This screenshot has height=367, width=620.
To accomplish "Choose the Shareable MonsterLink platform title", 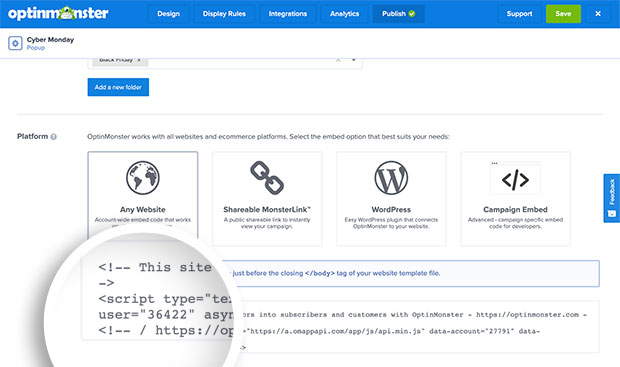I will point(267,210).
